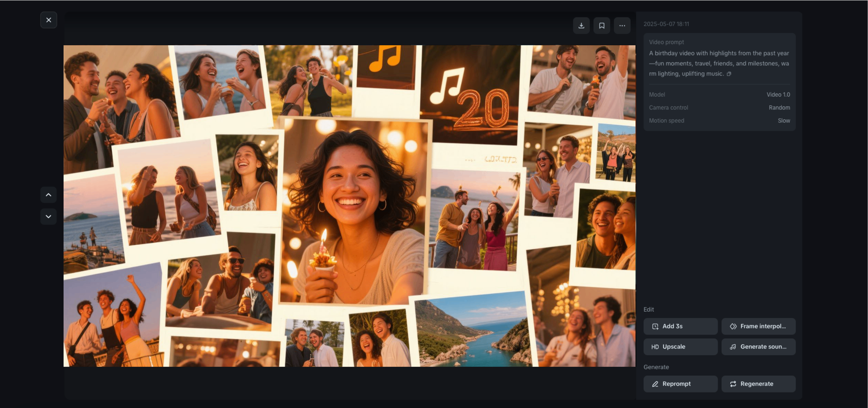Click the 2025-05-07 18:11 timestamp
The width and height of the screenshot is (868, 408).
coord(666,24)
